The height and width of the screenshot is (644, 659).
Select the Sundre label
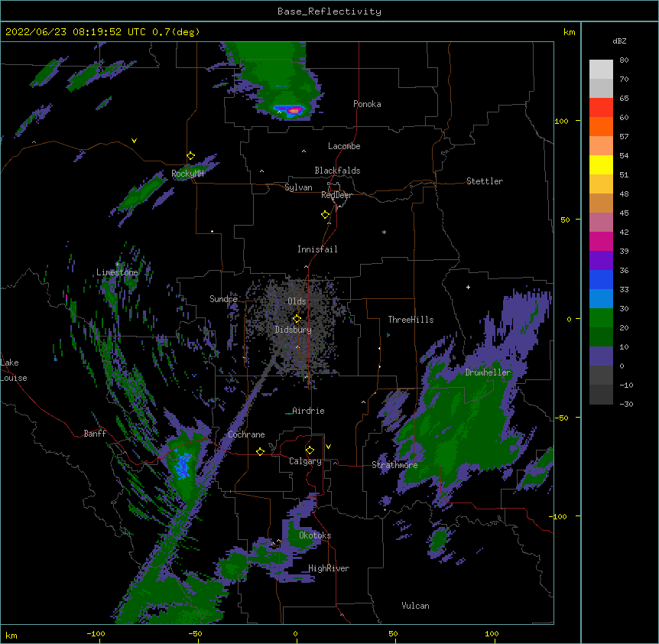[223, 299]
